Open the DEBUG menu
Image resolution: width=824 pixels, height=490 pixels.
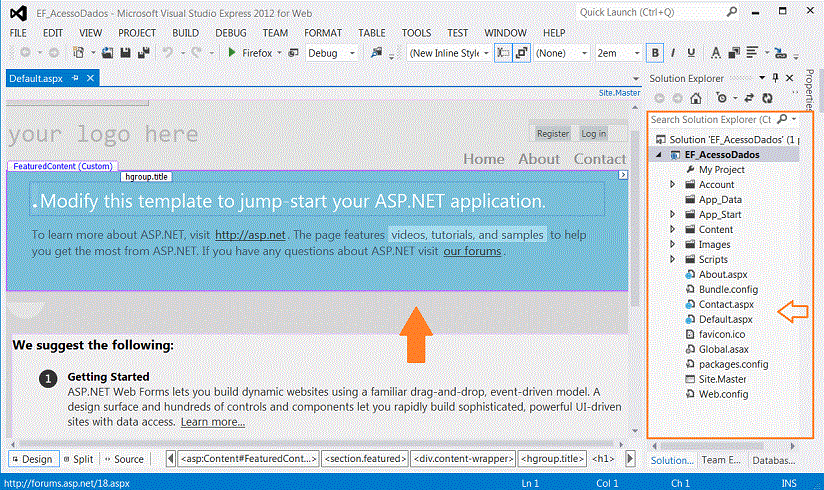click(x=231, y=33)
